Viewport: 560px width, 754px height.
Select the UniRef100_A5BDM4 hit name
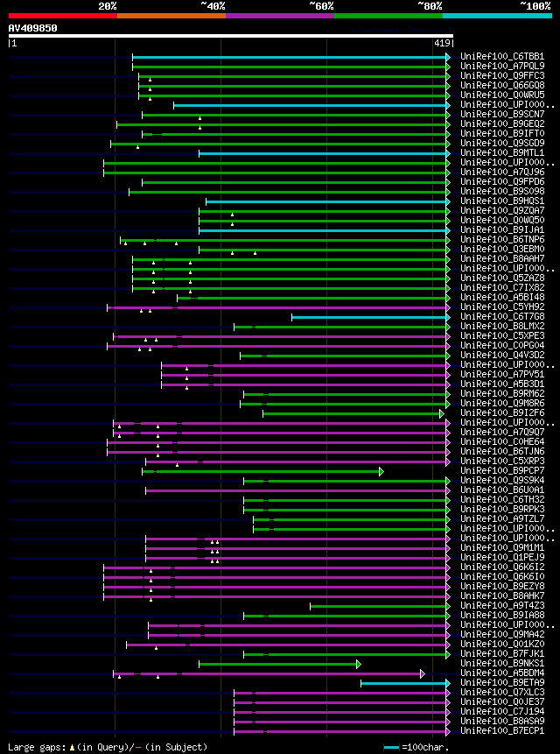(502, 673)
